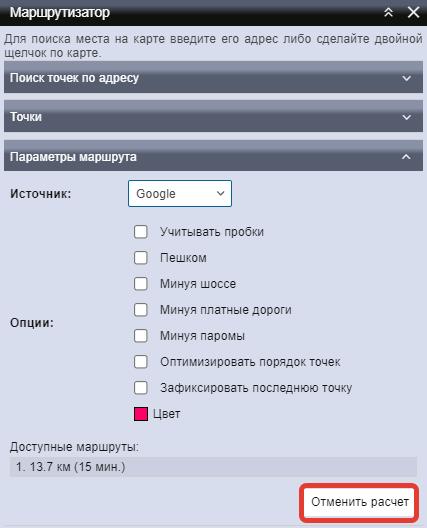This screenshot has height=528, width=427.
Task: Toggle Зафиксировать последнюю точку checkbox
Action: click(x=140, y=388)
